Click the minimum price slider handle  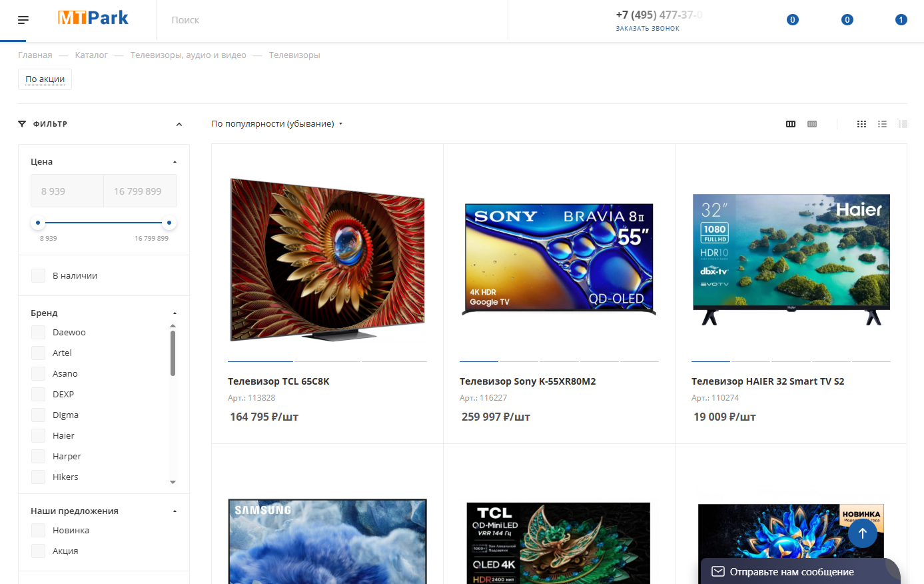(x=38, y=223)
